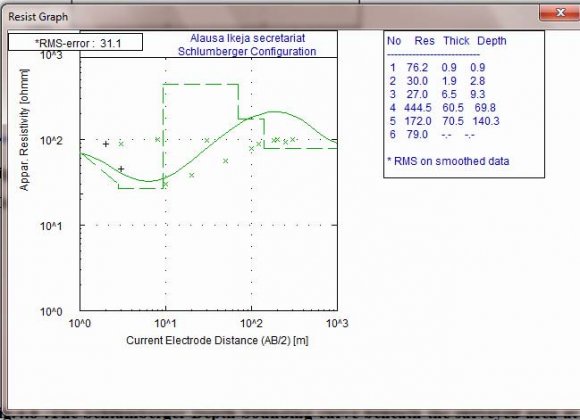Click the 10^2 label on the distance axis
Image resolution: width=580 pixels, height=420 pixels.
[251, 323]
